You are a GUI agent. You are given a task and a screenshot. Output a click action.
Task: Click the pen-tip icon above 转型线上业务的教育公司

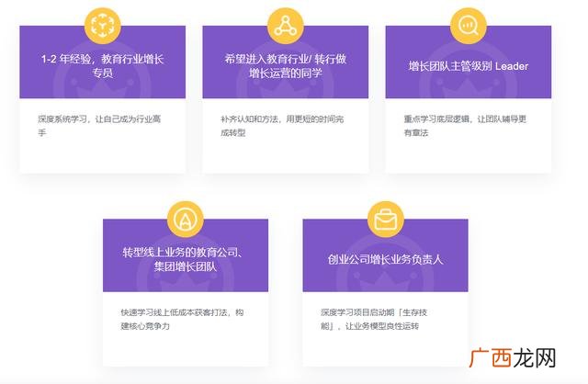tap(186, 220)
